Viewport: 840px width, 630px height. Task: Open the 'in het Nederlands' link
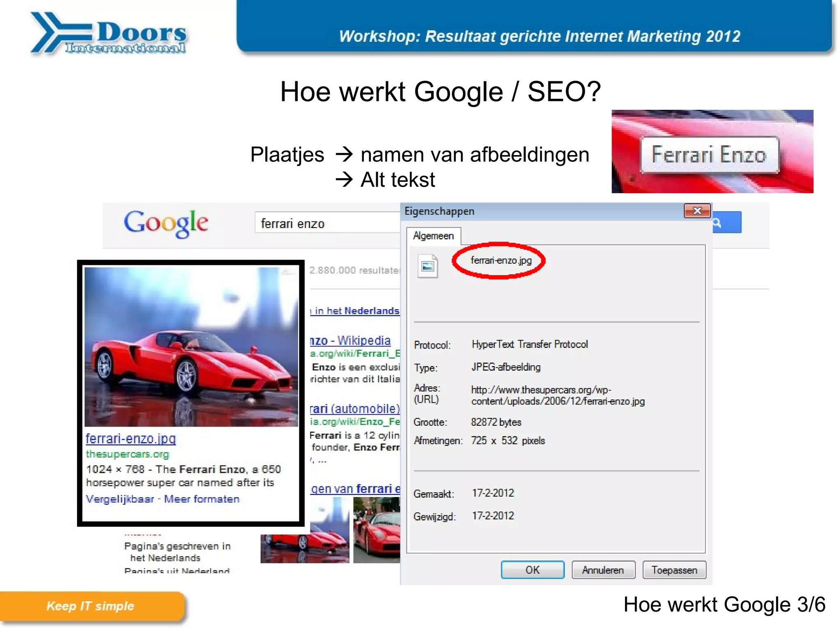[x=355, y=311]
